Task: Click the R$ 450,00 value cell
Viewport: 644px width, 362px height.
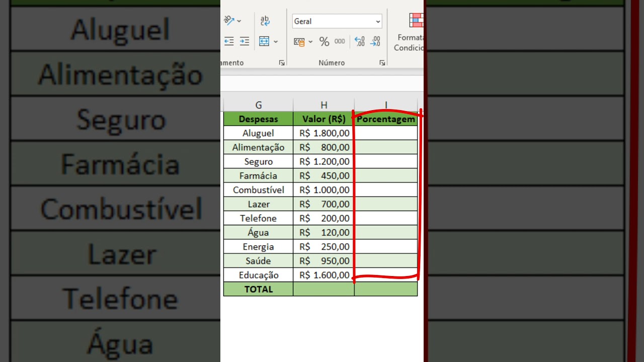Action: [x=324, y=175]
